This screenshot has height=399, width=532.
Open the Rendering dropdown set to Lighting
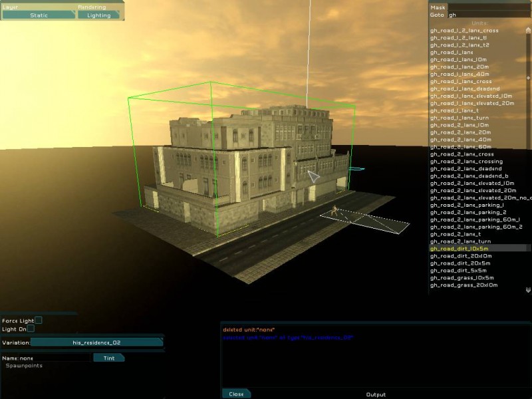coord(99,15)
